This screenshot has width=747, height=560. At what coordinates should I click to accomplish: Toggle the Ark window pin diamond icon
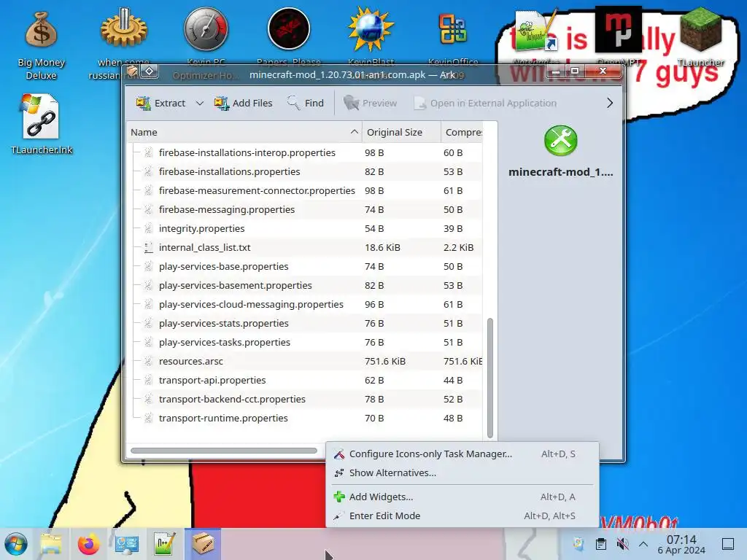[x=149, y=71]
